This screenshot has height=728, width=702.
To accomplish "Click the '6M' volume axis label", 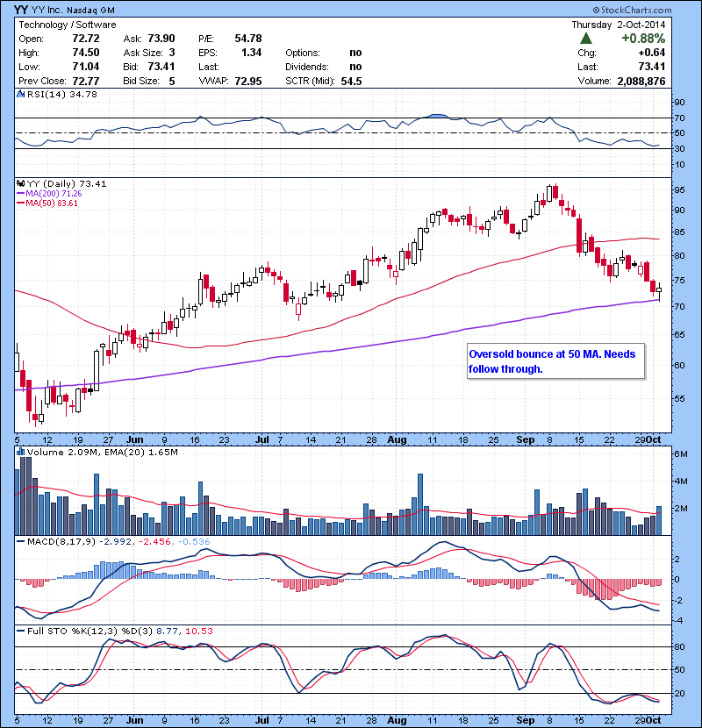I will [681, 454].
